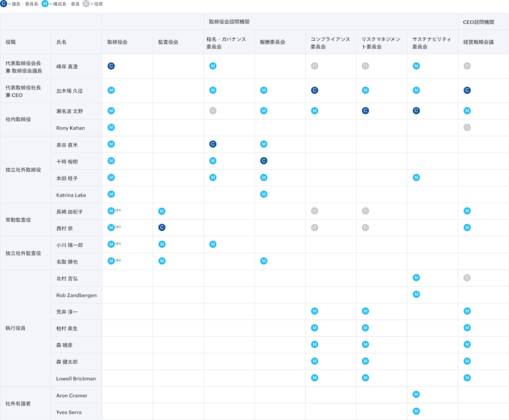509x420 pixels.
Task: Click the 注1 footnote beside 小川 陽一郎's 取締役会 icon
Action: (118, 244)
